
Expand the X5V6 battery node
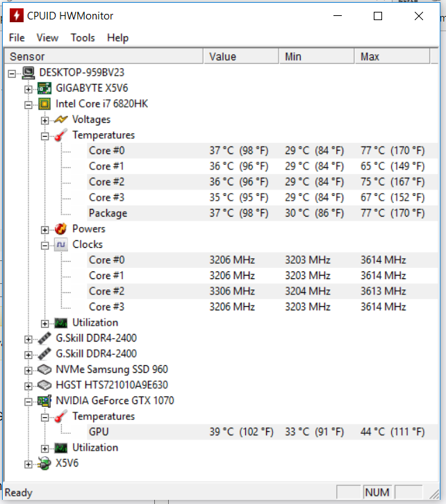28,464
